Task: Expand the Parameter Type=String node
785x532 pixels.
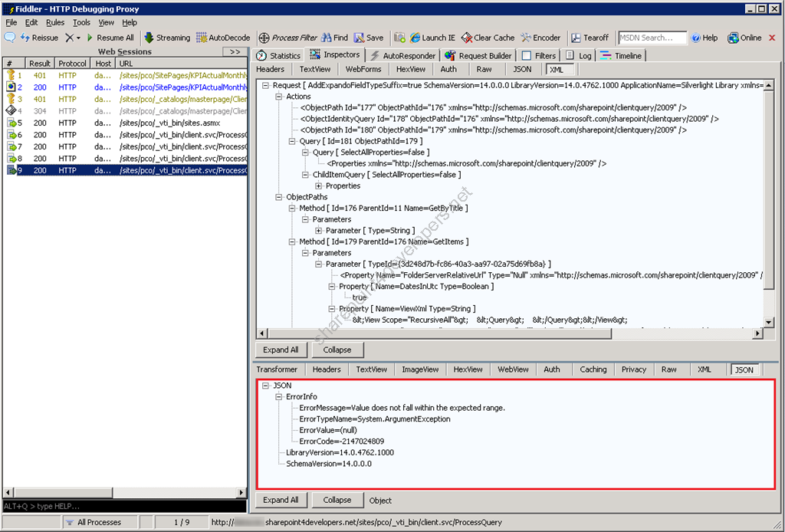Action: [x=318, y=231]
